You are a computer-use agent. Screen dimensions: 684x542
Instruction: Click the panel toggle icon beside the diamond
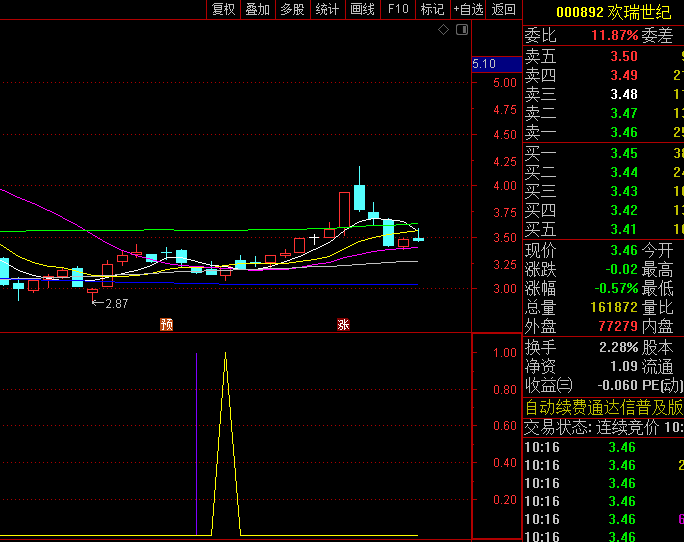tap(461, 30)
